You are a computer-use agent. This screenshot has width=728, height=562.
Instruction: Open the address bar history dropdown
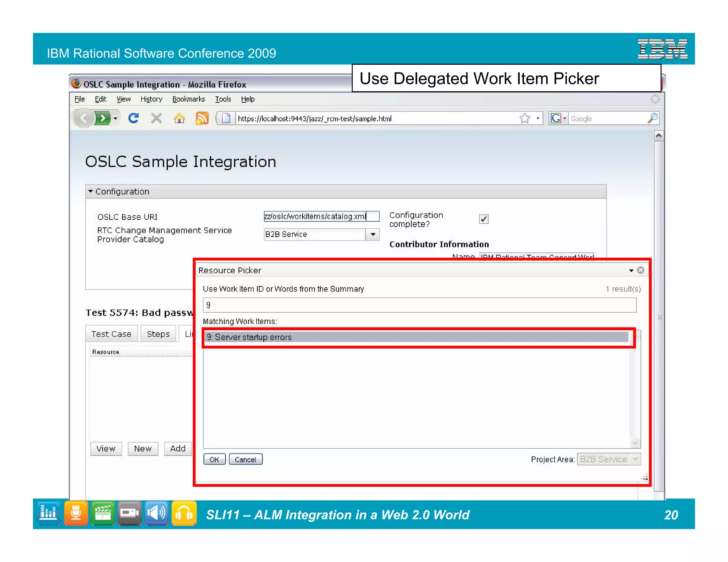click(537, 118)
